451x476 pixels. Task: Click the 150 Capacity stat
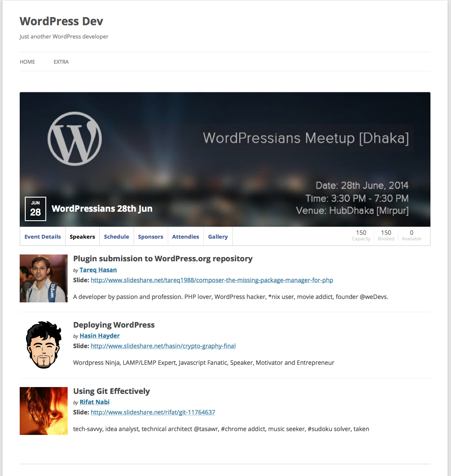click(x=361, y=235)
